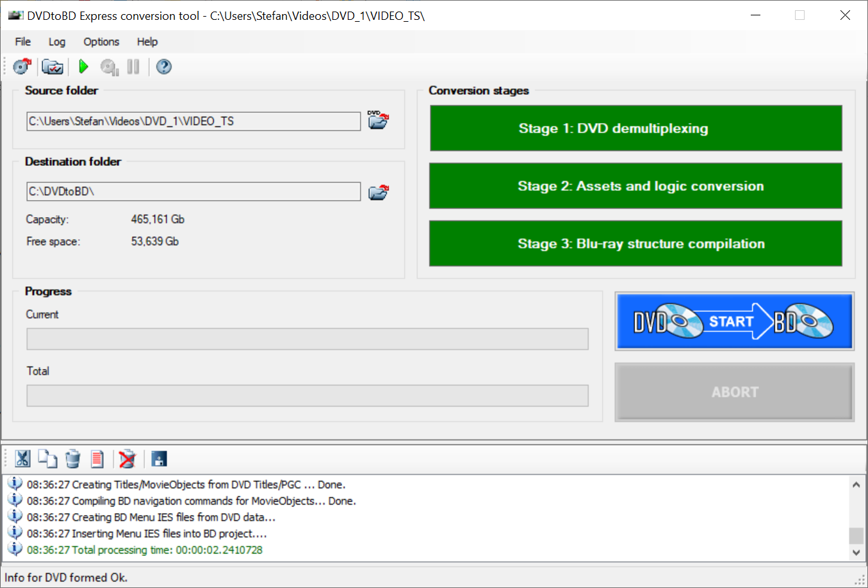Image resolution: width=868 pixels, height=588 pixels.
Task: Click the app icon in the title bar
Action: click(x=15, y=15)
